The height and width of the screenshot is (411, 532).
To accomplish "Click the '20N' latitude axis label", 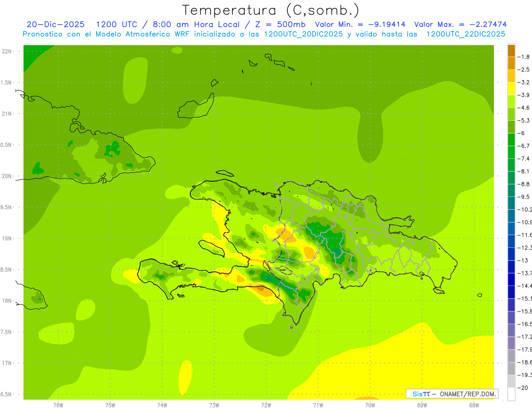I will (x=7, y=176).
